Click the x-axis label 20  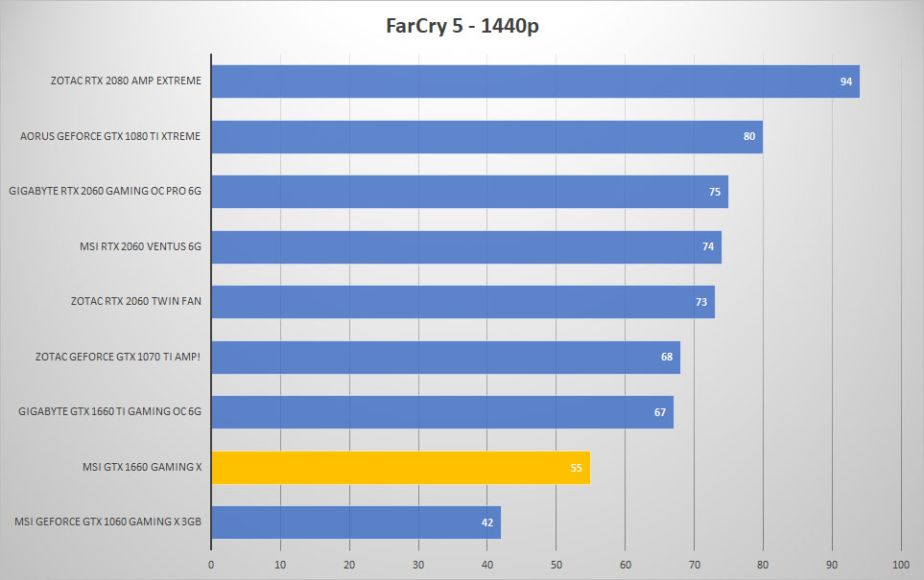pyautogui.click(x=349, y=565)
